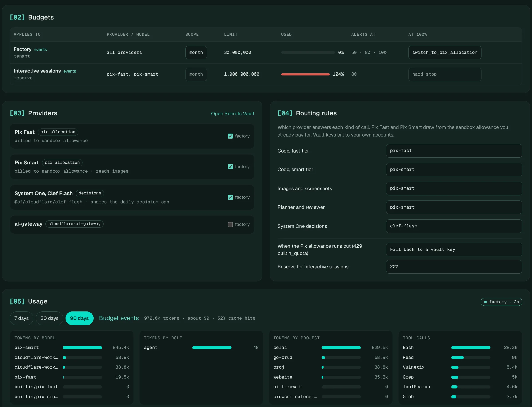
Task: Click the website project row
Action: coord(331,377)
